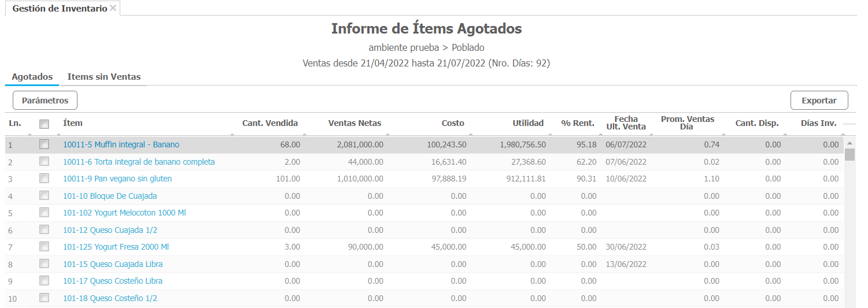Click the scrollbar up arrow

(849, 143)
